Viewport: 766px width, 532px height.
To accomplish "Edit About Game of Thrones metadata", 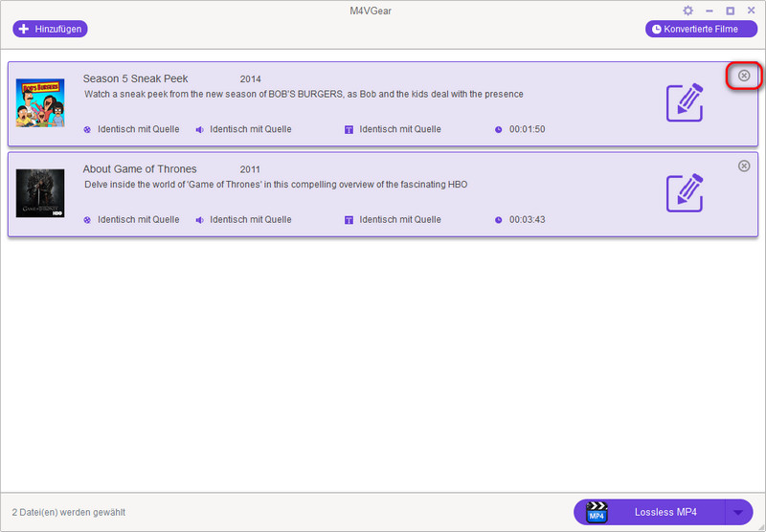I will tap(685, 192).
